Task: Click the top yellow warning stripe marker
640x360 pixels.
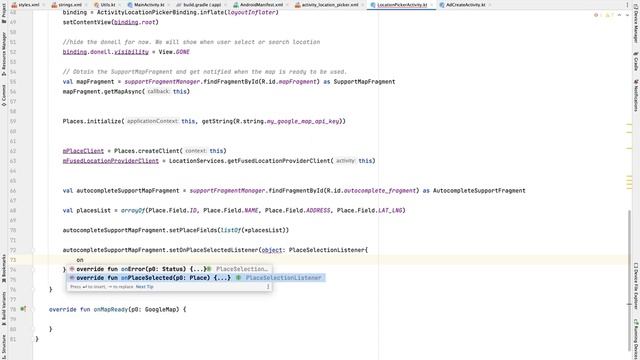Action: 629,125
